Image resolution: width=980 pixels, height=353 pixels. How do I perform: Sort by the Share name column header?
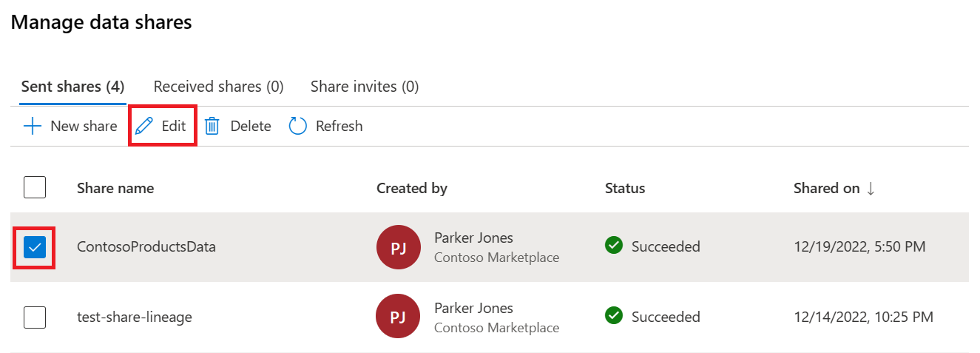(115, 188)
